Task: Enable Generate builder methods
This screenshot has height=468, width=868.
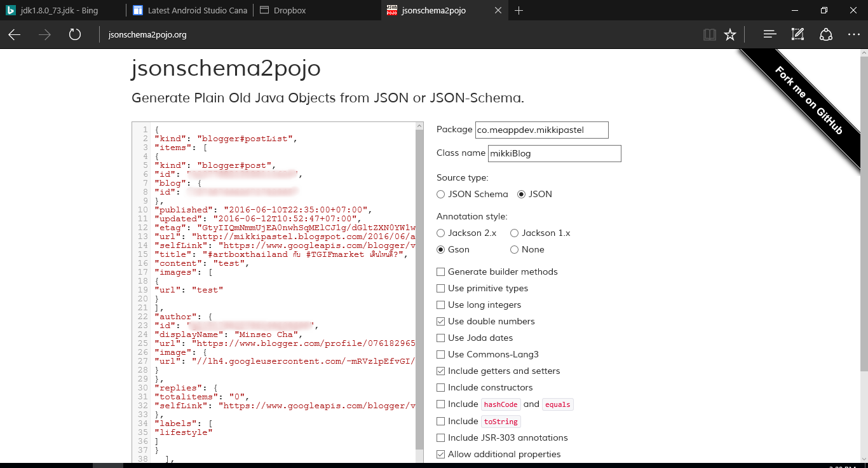Action: tap(440, 272)
